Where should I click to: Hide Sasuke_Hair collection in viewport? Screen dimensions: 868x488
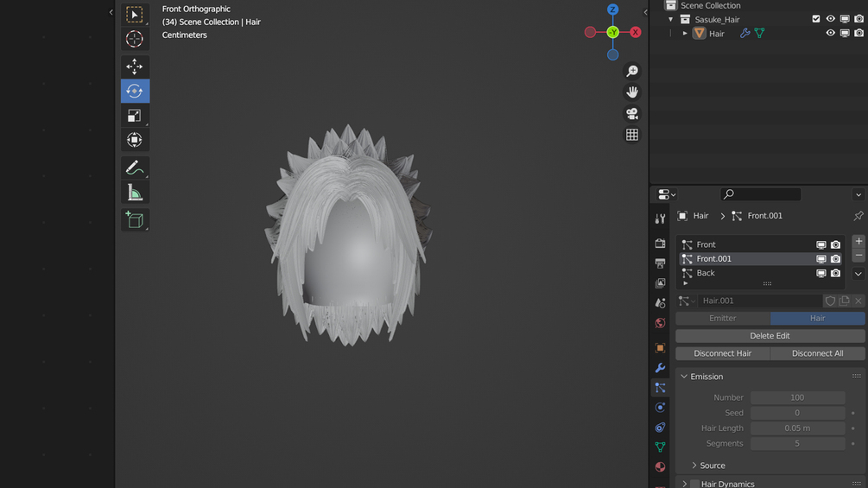tap(830, 19)
